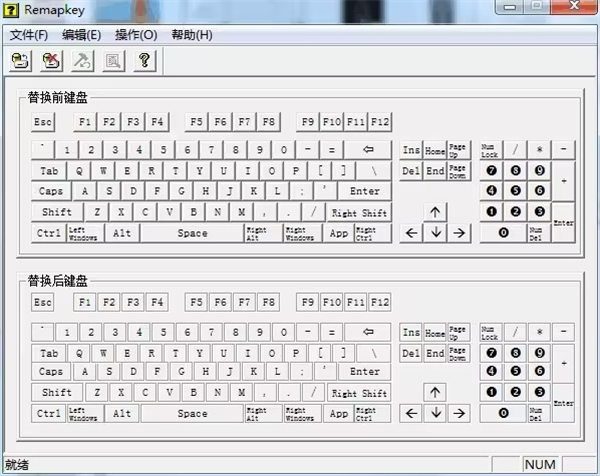Open the 操作(O) menu
600x476 pixels.
click(x=136, y=35)
